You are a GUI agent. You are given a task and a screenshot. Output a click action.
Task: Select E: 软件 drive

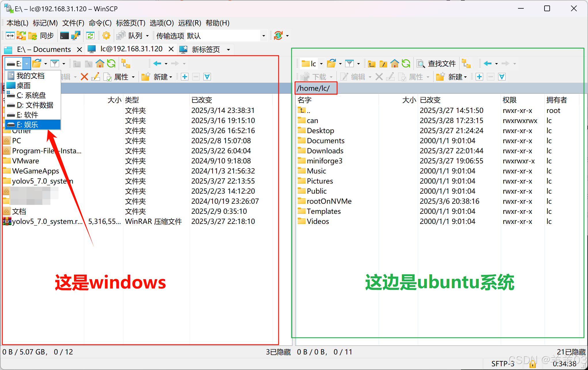33,115
